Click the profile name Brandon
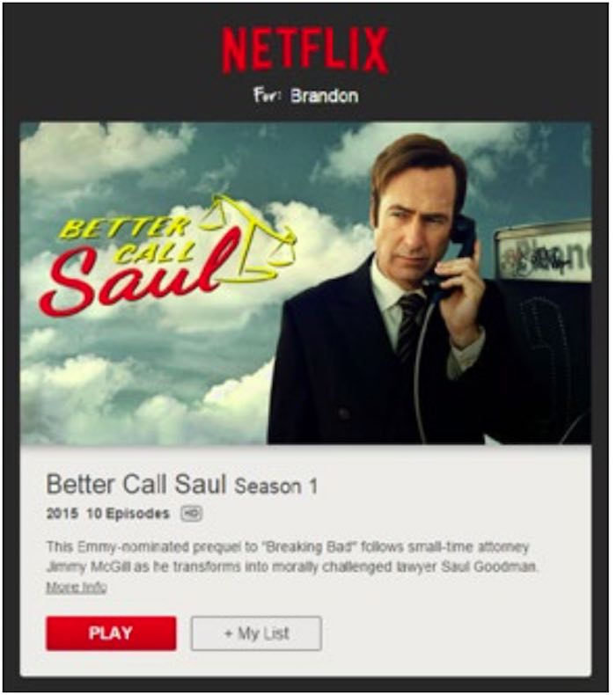Image resolution: width=616 pixels, height=695 pixels. (x=324, y=96)
